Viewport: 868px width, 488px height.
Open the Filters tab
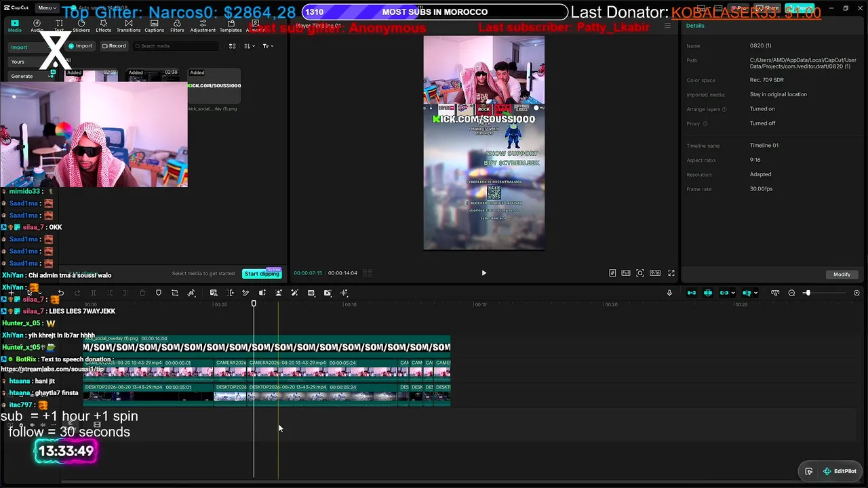click(177, 26)
